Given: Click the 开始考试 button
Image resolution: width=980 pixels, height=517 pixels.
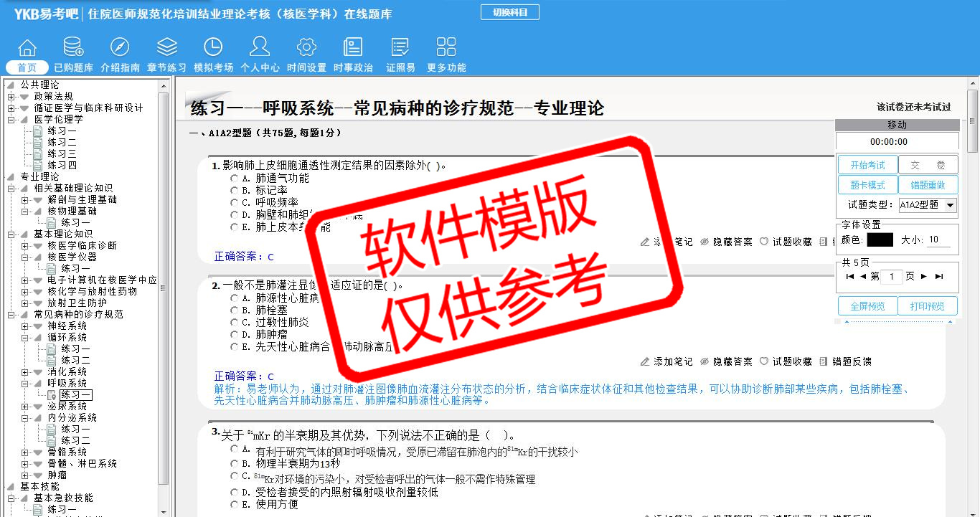Looking at the screenshot, I should pos(867,165).
